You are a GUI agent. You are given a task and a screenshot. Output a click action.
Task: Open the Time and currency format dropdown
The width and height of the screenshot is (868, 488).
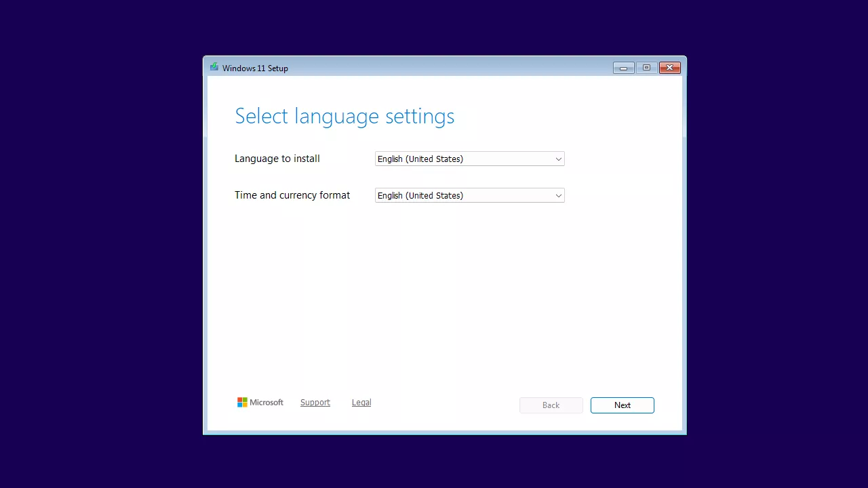pyautogui.click(x=469, y=195)
